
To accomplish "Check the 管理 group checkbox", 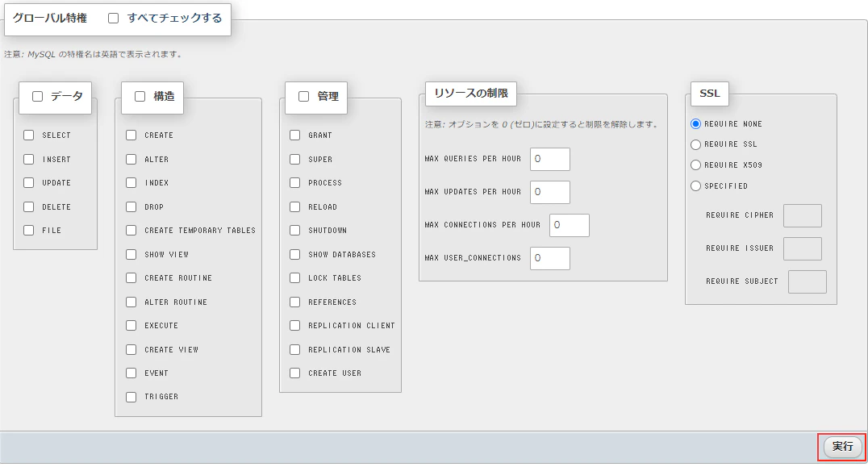I will tap(304, 96).
